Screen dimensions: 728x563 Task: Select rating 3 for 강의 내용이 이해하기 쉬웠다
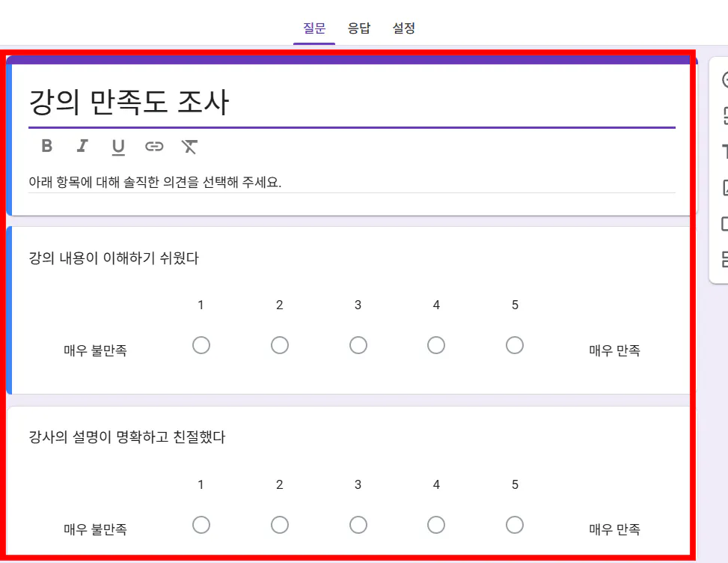[358, 345]
